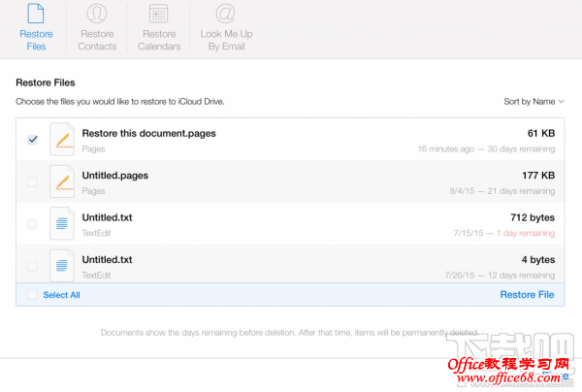Switch to Restore Files tab label
This screenshot has height=392, width=582.
[36, 40]
